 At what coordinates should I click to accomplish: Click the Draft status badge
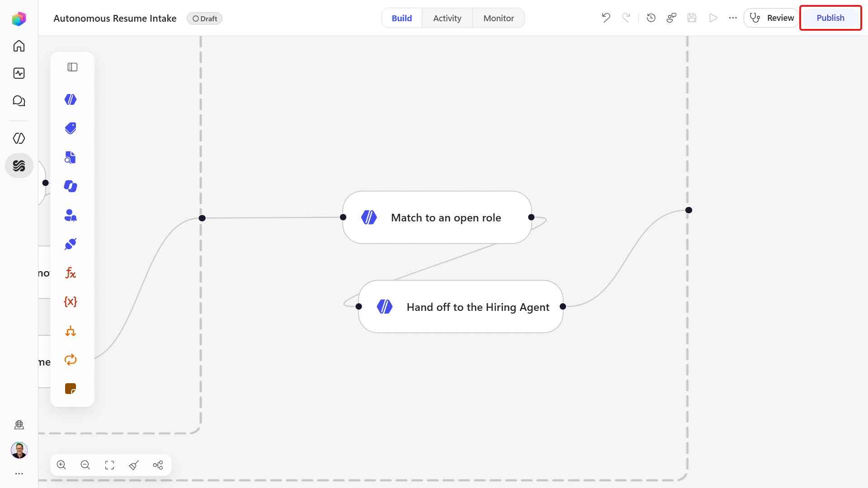point(205,19)
